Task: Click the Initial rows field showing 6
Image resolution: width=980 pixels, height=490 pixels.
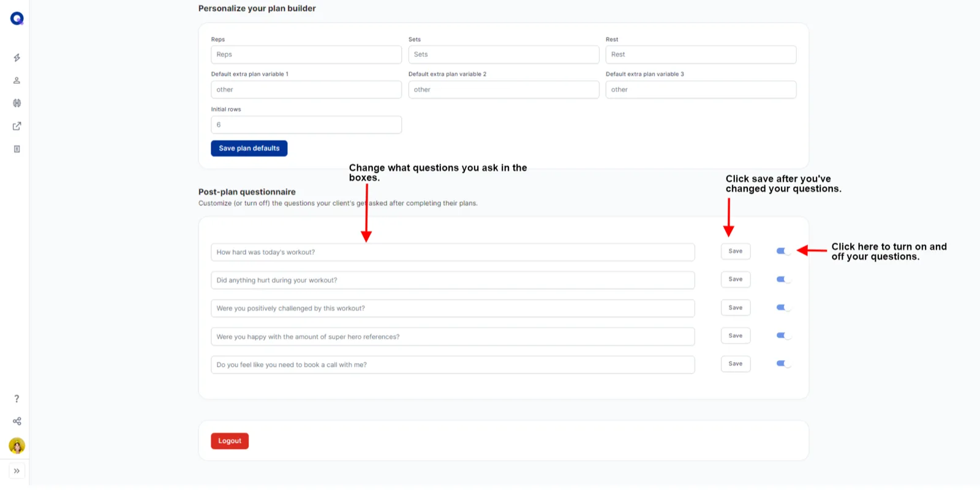Action: (x=306, y=125)
